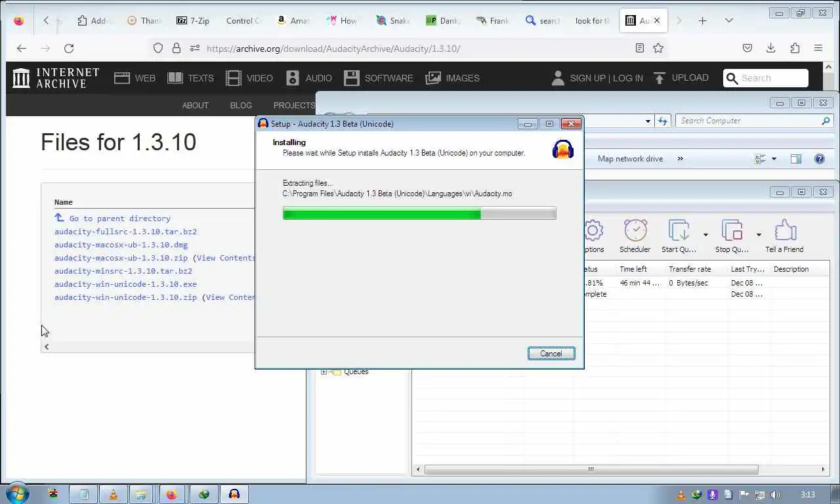840x504 pixels.
Task: Open the Firefox downloads panel
Action: pyautogui.click(x=771, y=48)
